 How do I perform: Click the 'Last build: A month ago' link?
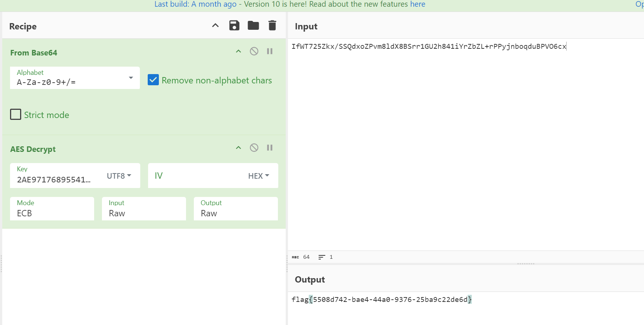click(x=195, y=4)
